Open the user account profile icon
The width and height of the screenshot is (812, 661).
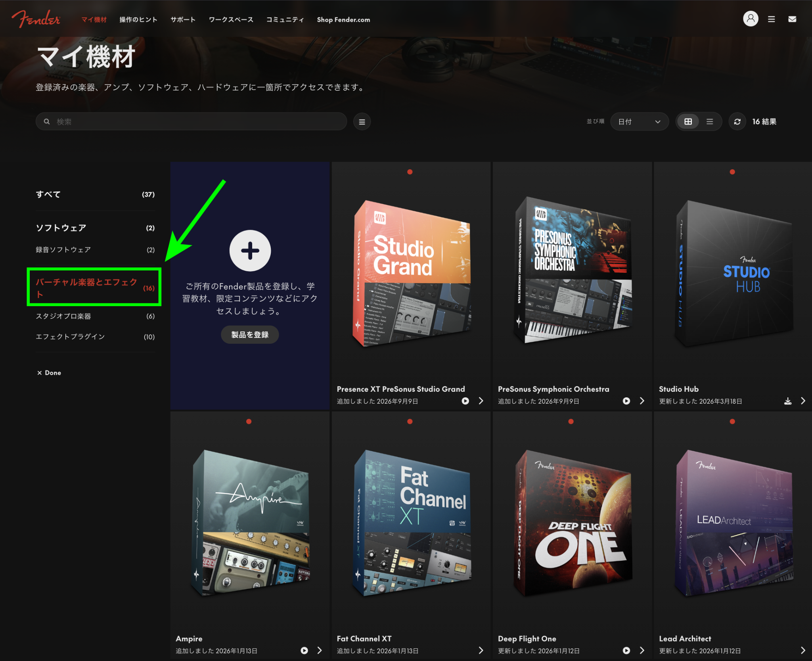[750, 19]
